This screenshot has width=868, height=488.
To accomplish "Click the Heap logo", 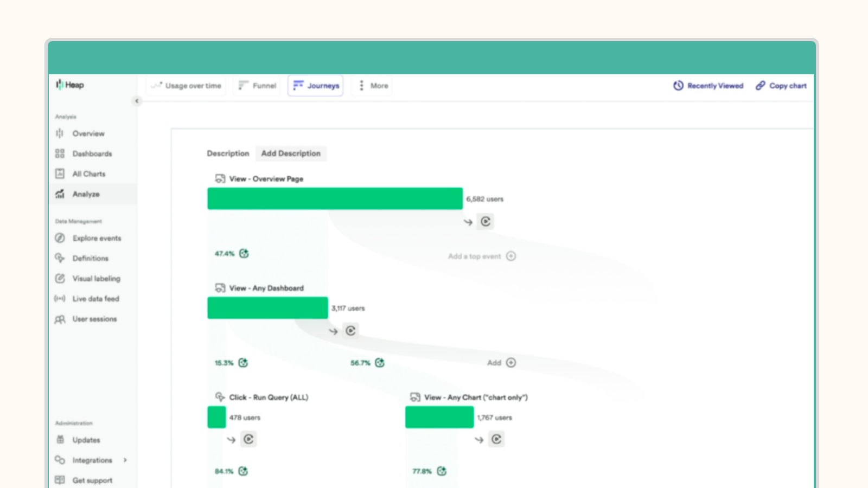I will (x=71, y=85).
